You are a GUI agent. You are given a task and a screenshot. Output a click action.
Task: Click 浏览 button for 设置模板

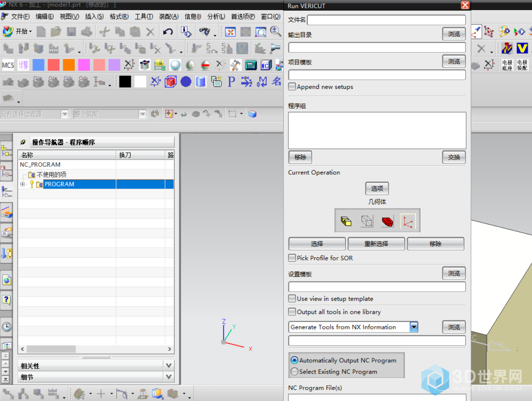click(454, 273)
